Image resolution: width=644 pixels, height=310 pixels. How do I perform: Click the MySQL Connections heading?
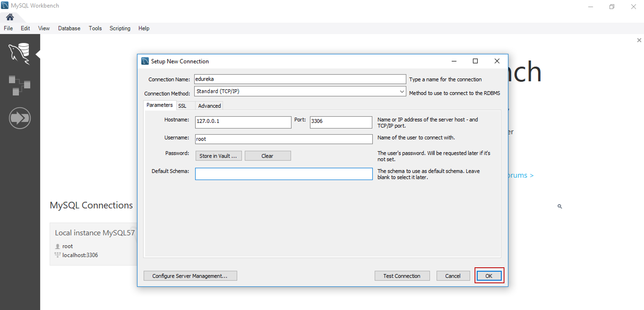[x=91, y=205]
